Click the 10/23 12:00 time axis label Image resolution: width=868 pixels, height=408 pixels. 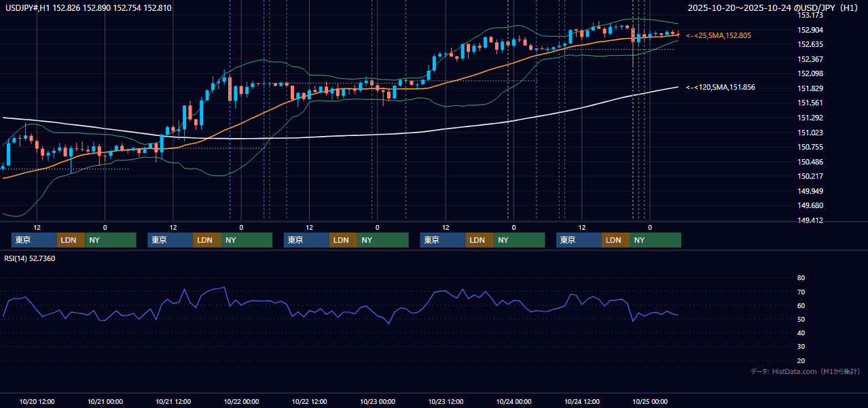(x=446, y=401)
